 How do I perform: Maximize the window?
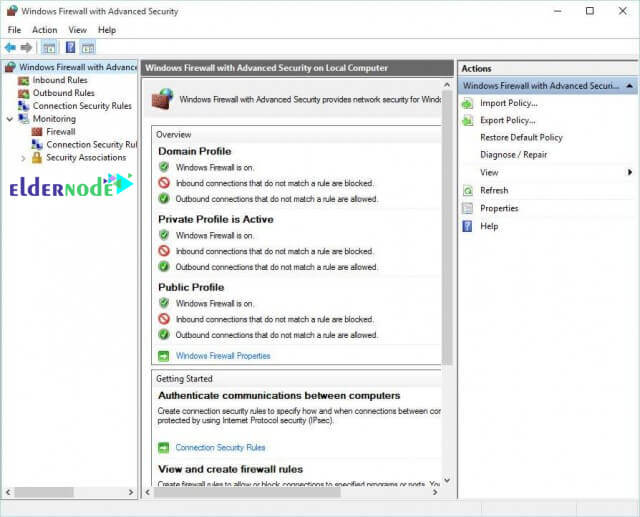(590, 11)
